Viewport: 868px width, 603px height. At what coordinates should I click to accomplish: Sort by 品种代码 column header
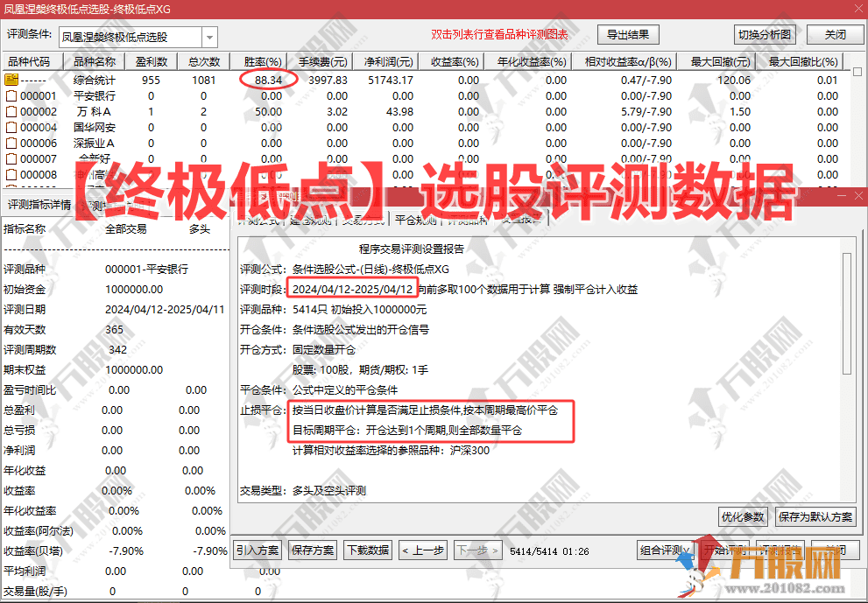(x=32, y=62)
